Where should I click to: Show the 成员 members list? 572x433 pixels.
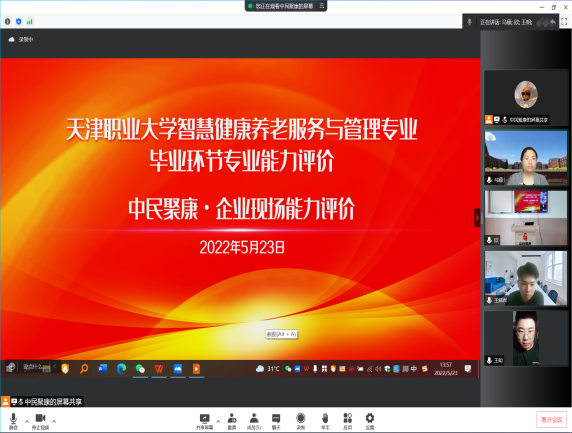tap(254, 421)
